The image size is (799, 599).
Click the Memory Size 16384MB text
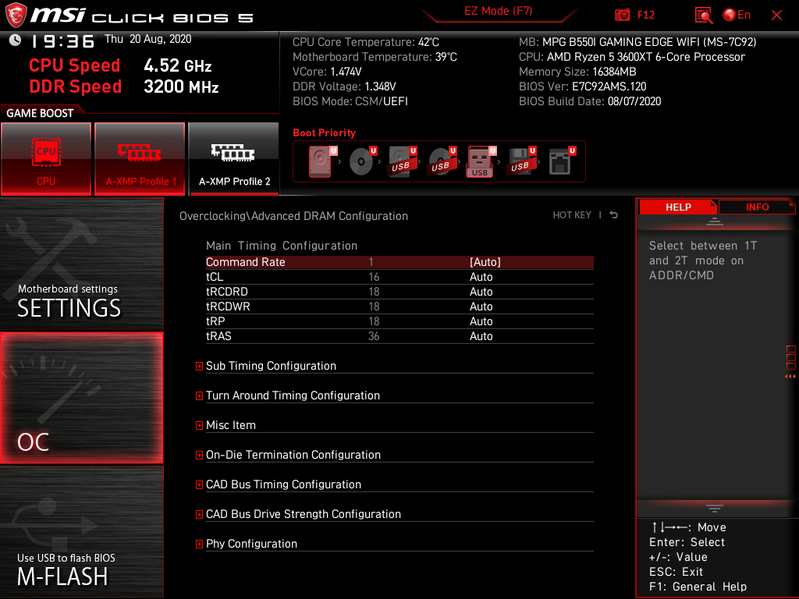(x=577, y=72)
